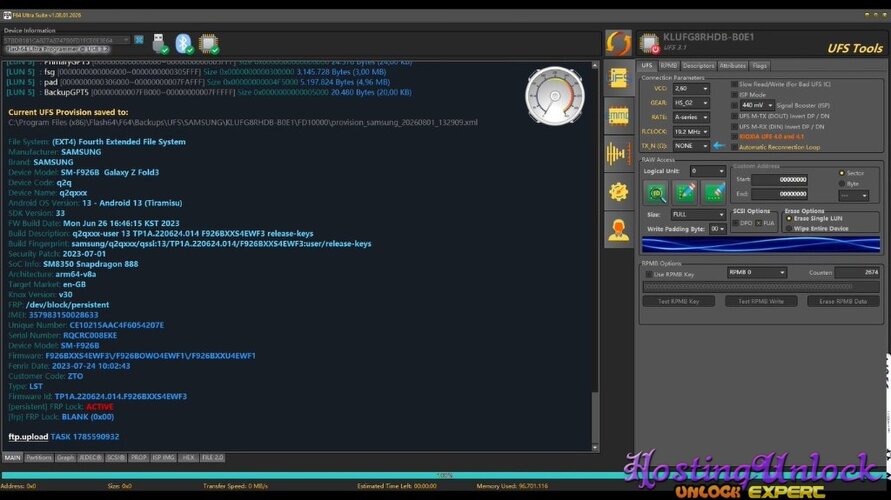Click the Bluetooth status icon
Screen dimensions: 891x500
184,43
